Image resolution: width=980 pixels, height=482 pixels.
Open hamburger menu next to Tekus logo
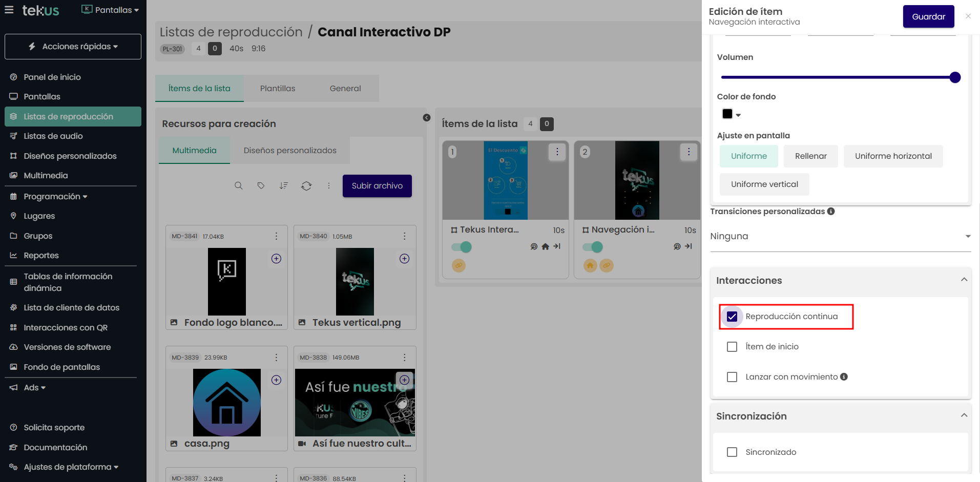pos(9,10)
